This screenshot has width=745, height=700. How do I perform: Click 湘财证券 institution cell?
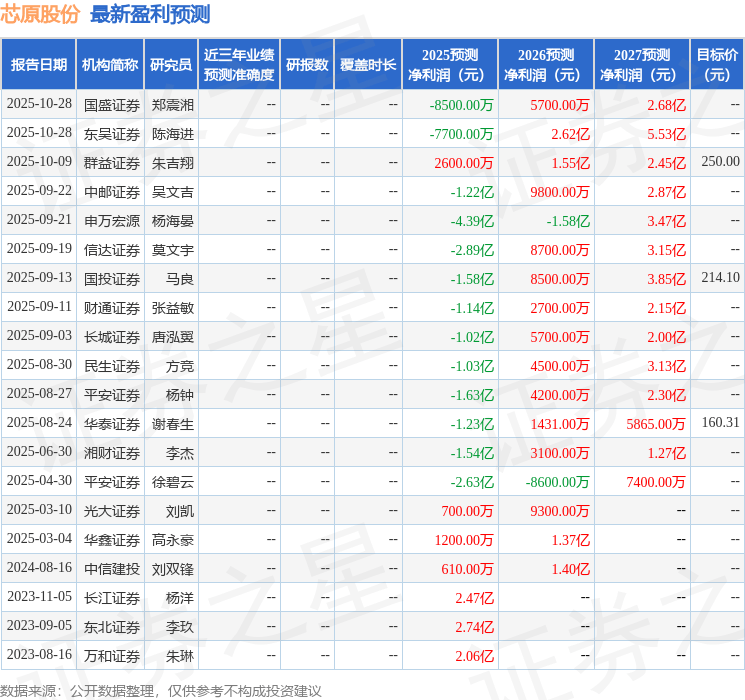tap(112, 453)
